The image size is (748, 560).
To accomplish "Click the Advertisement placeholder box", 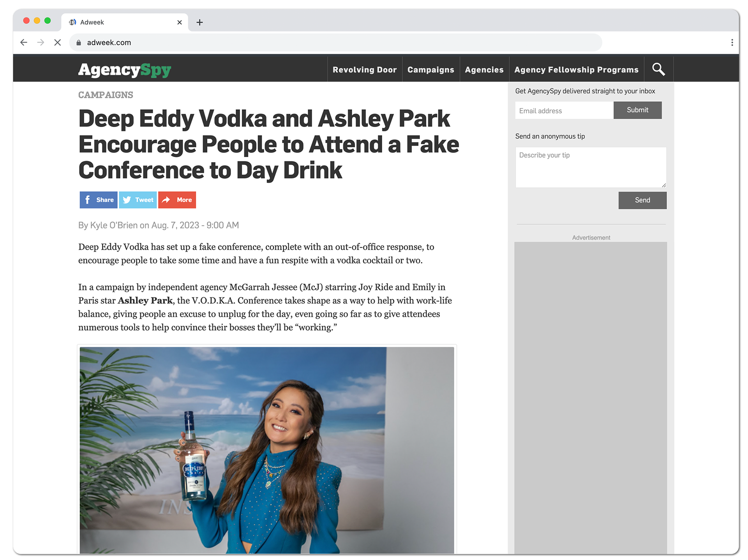I will (591, 397).
